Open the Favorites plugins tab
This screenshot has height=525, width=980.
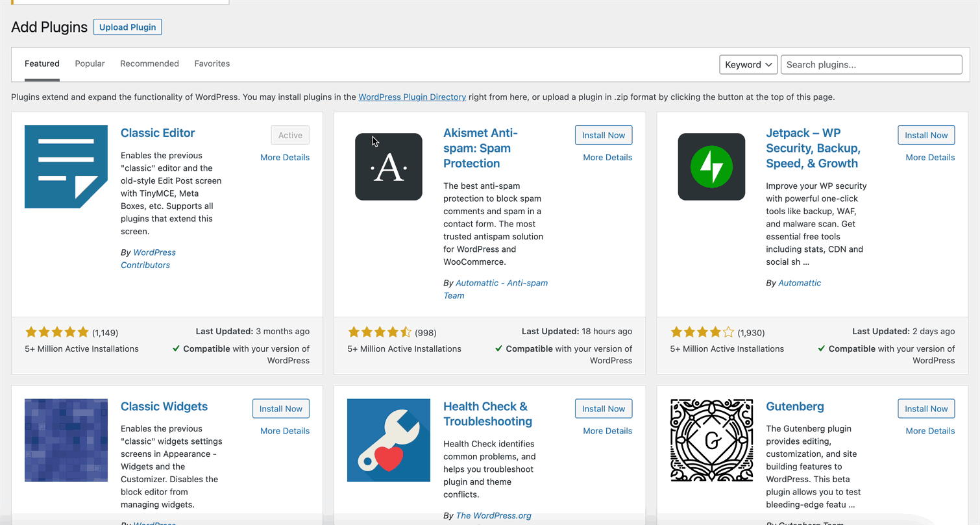coord(212,64)
